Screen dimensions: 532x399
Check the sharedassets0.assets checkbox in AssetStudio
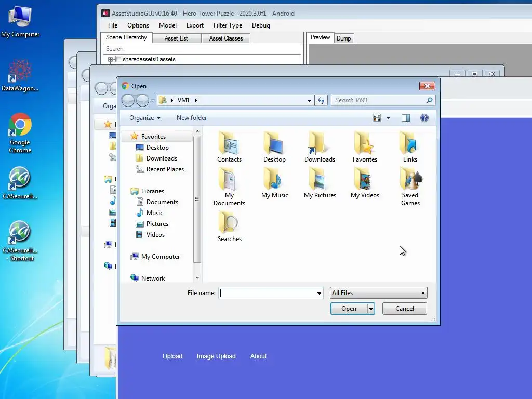[119, 59]
